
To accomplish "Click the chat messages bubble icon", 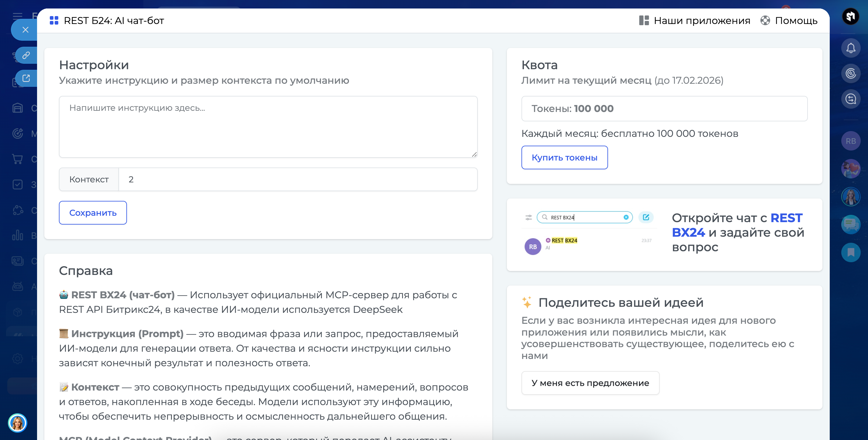I will (x=850, y=224).
